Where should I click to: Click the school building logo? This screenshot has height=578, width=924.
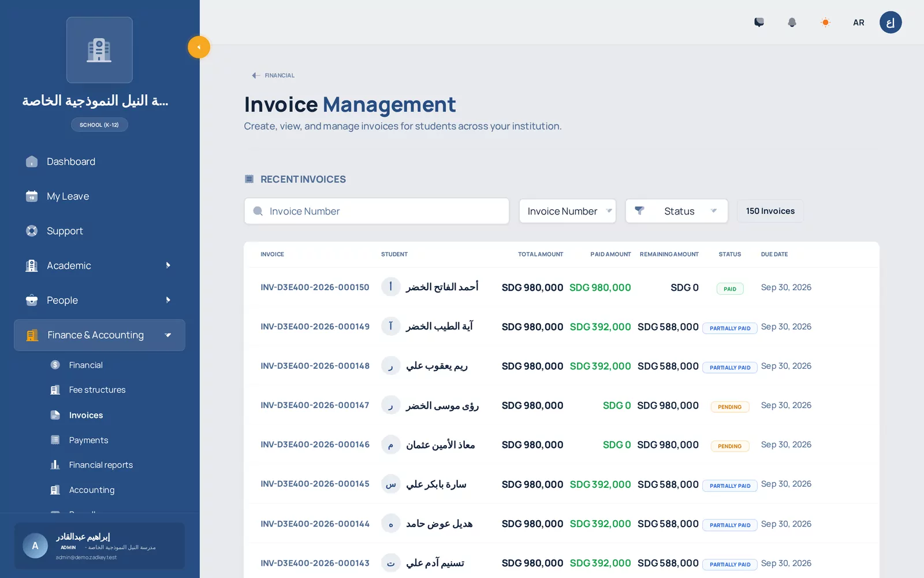99,50
